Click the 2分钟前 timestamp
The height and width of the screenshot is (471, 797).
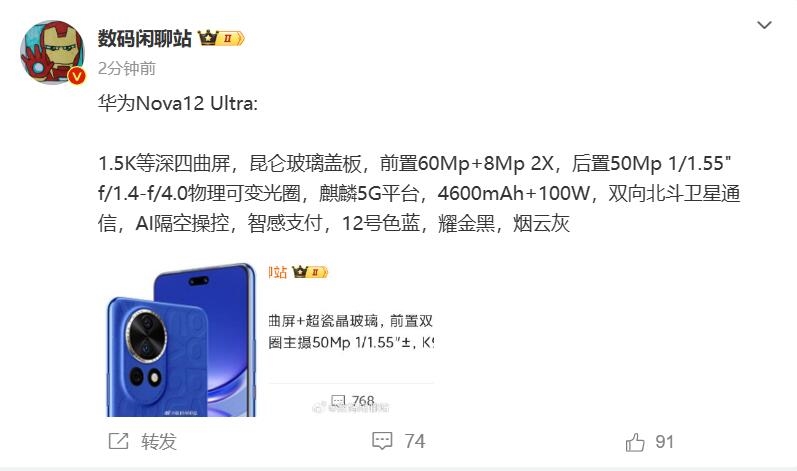click(127, 68)
